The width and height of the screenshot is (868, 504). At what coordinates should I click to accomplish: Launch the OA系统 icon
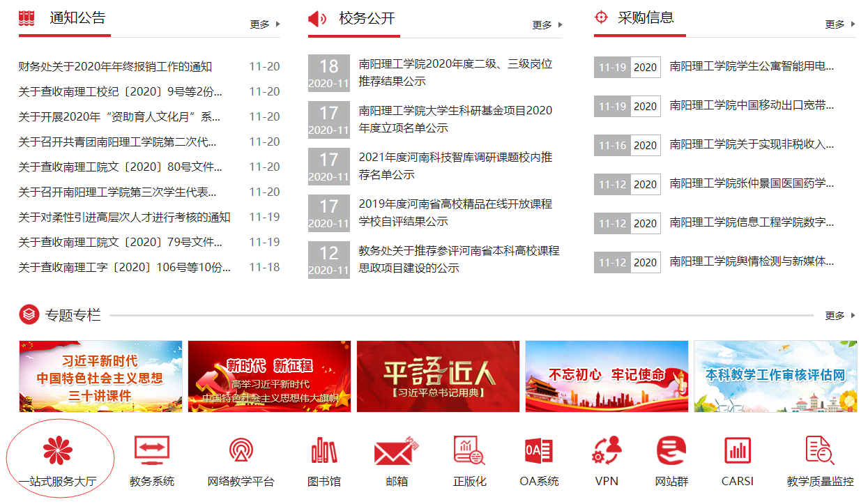point(539,451)
